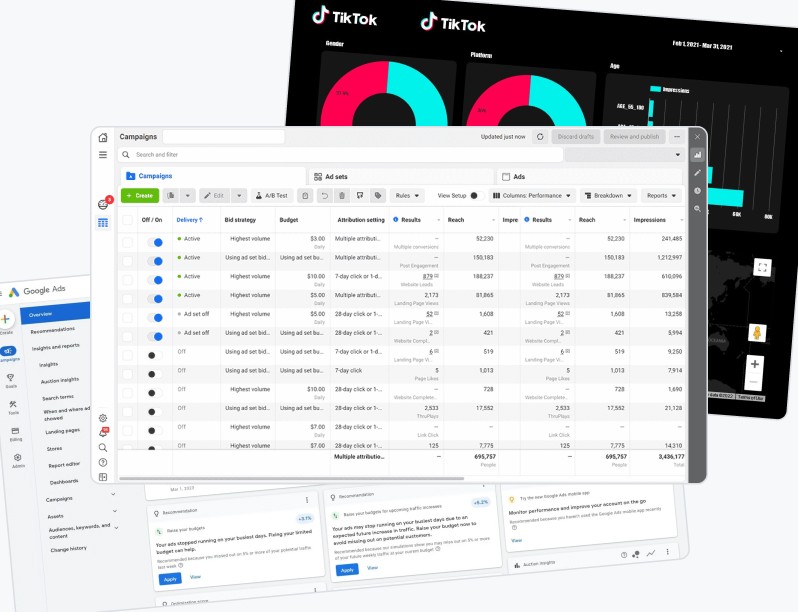Click the preview icon next to the trash
Image resolution: width=798 pixels, height=612 pixels.
tap(360, 195)
